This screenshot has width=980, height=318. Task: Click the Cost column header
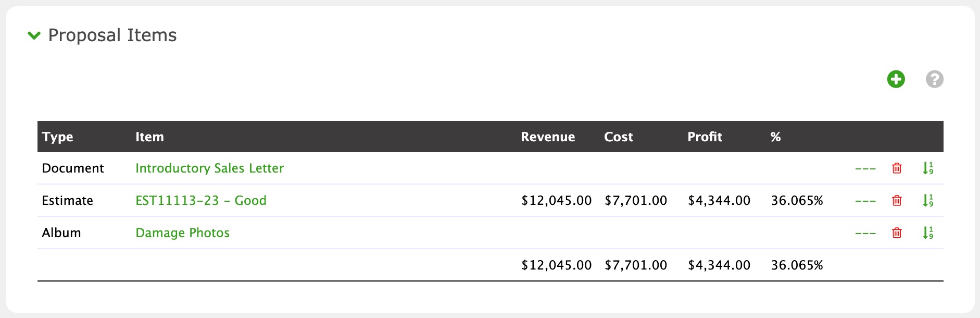click(618, 137)
